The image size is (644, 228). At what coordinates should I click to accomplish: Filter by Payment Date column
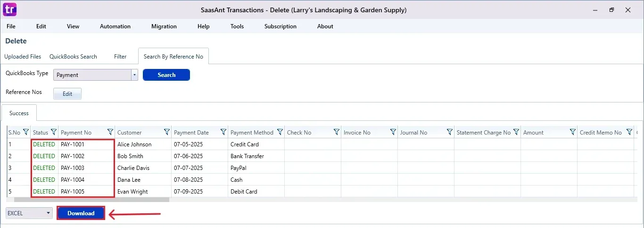pos(223,132)
